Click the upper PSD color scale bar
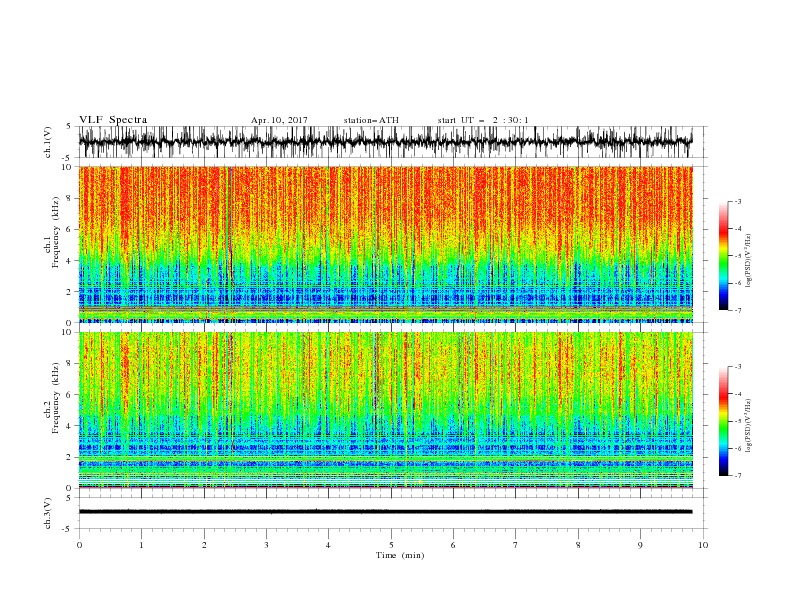The width and height of the screenshot is (792, 612). point(723,256)
